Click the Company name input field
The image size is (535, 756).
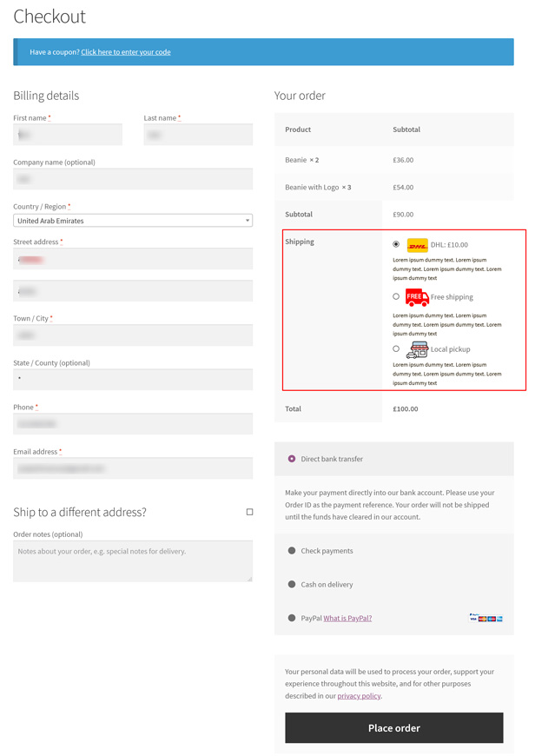pos(133,179)
